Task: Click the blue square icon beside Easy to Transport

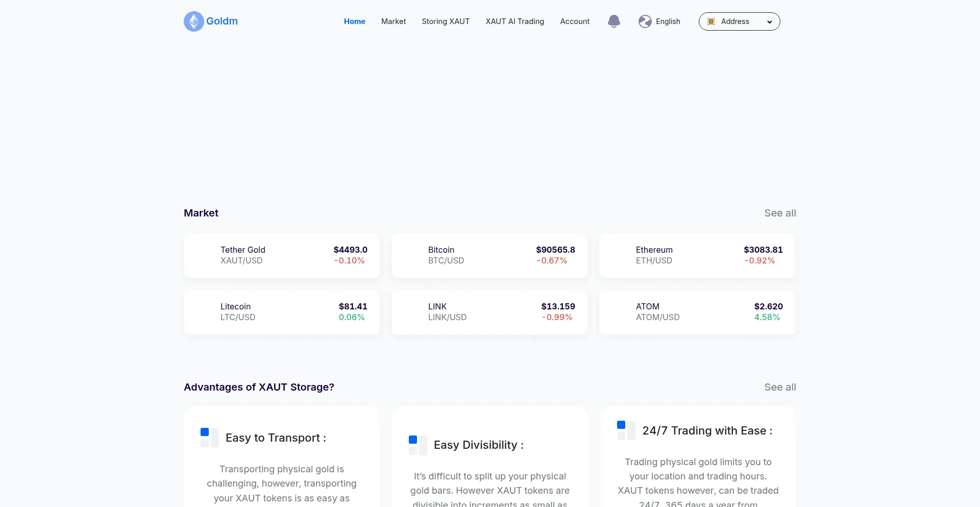Action: click(205, 432)
